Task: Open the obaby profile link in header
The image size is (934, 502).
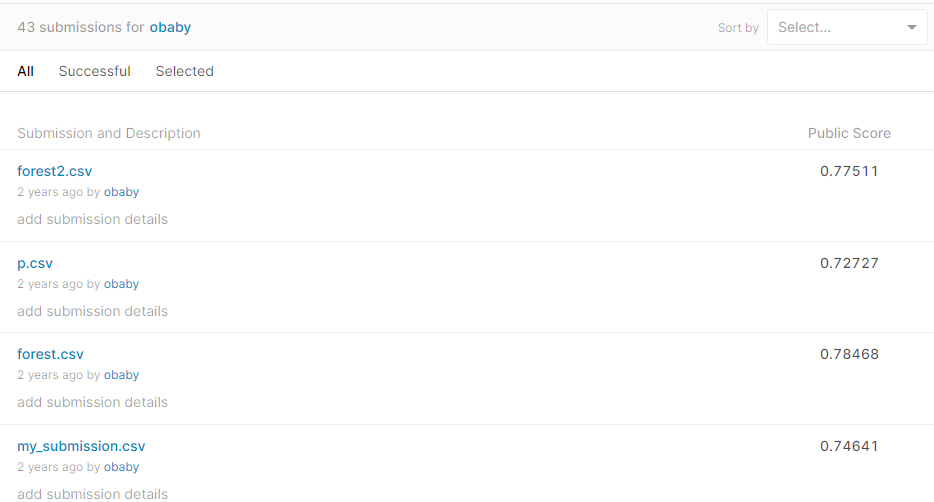Action: coord(170,27)
